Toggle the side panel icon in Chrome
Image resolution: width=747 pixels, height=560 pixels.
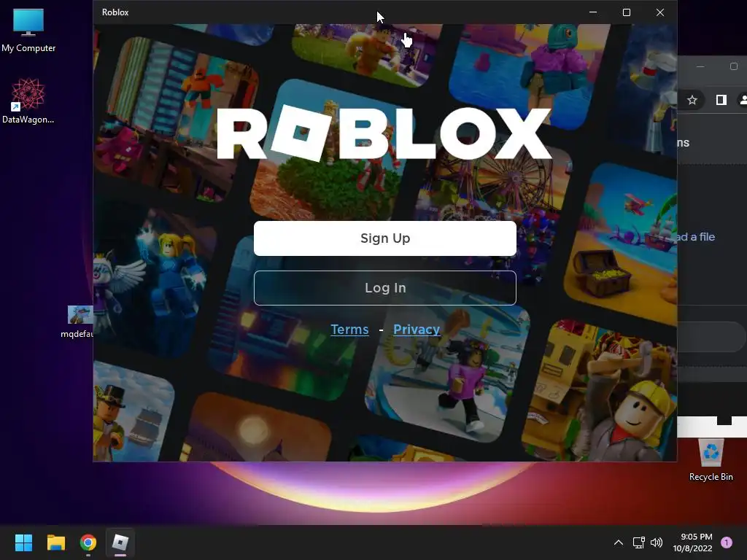click(x=721, y=100)
